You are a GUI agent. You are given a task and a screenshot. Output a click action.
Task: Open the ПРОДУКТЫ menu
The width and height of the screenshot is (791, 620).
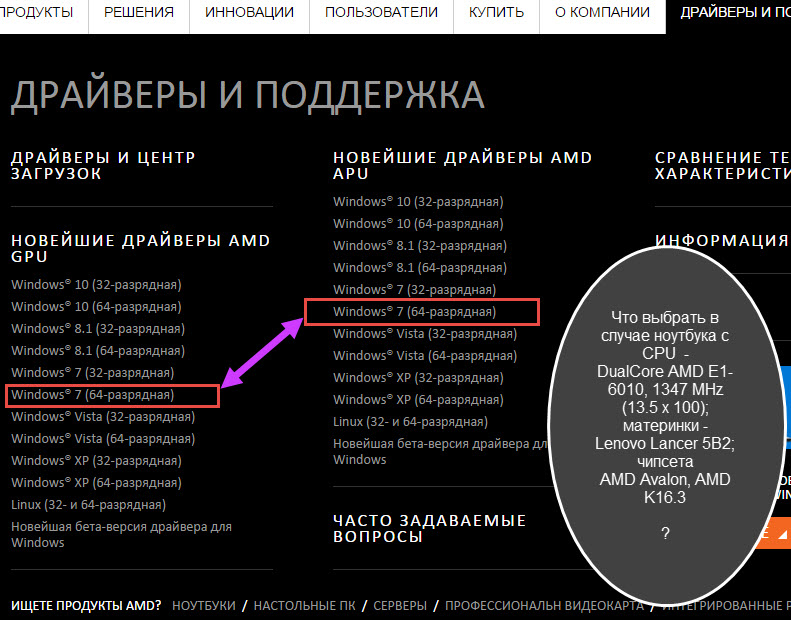click(x=40, y=13)
